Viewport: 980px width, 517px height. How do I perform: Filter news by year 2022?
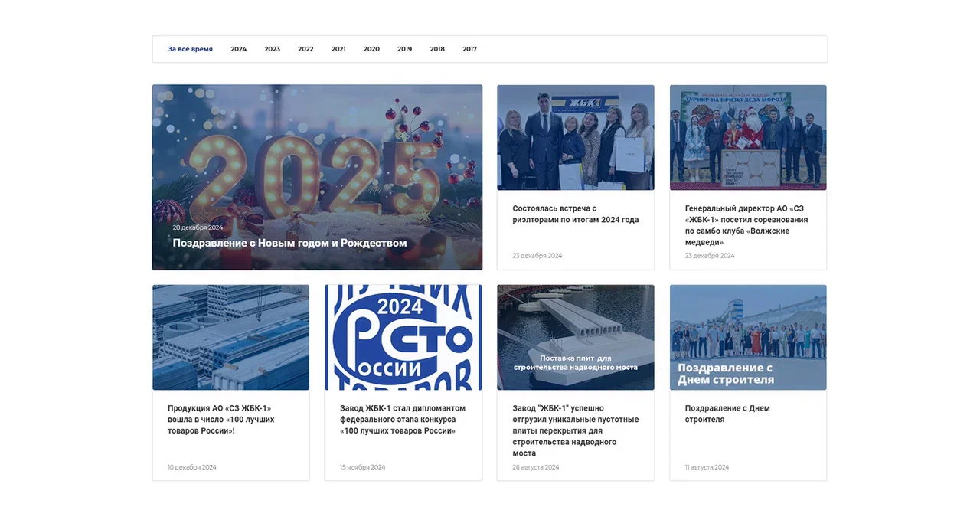pyautogui.click(x=305, y=49)
